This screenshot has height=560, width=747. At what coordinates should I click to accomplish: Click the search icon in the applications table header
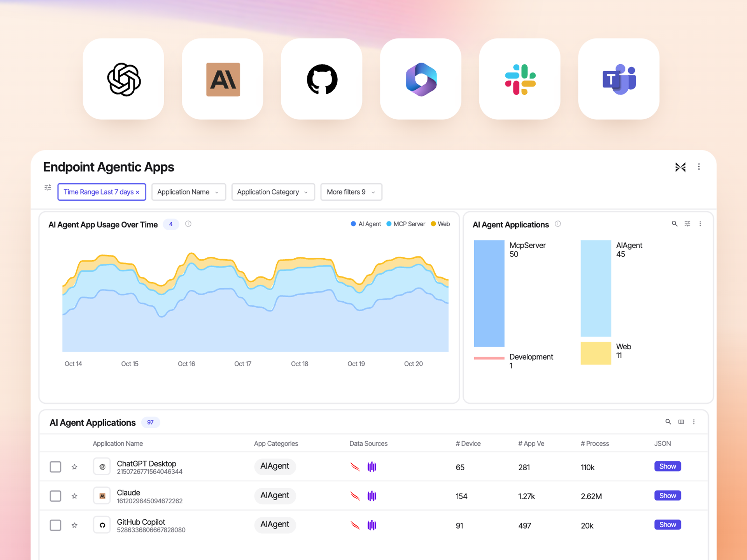click(x=668, y=422)
